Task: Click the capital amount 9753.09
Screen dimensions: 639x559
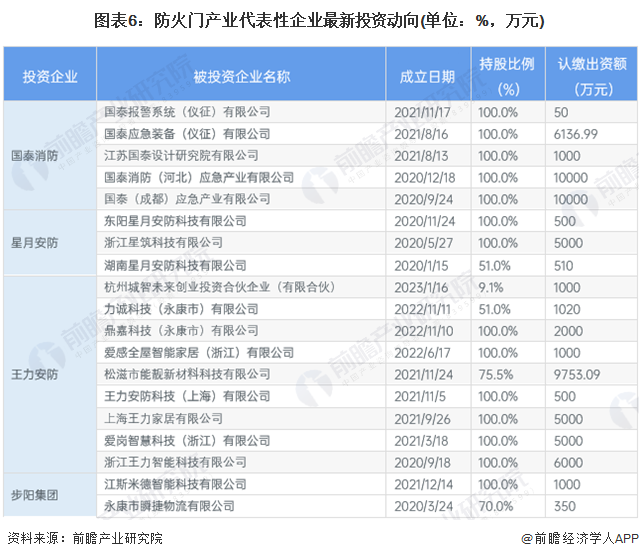Action: [577, 375]
